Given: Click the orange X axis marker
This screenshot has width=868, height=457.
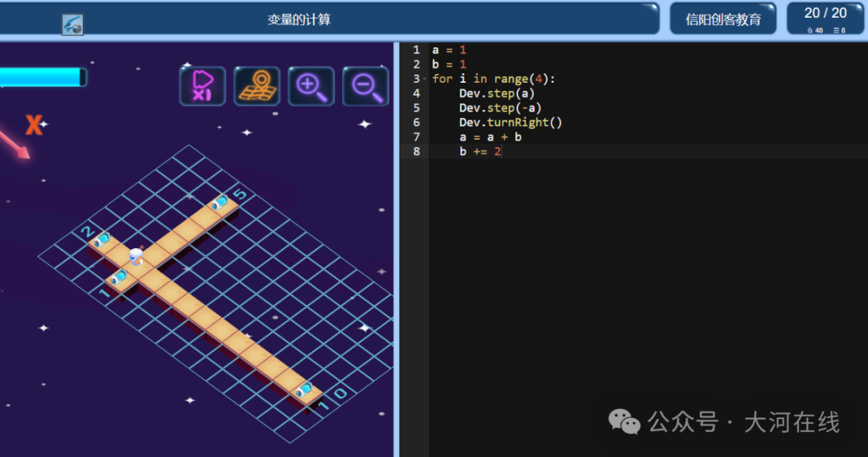Looking at the screenshot, I should [x=34, y=125].
